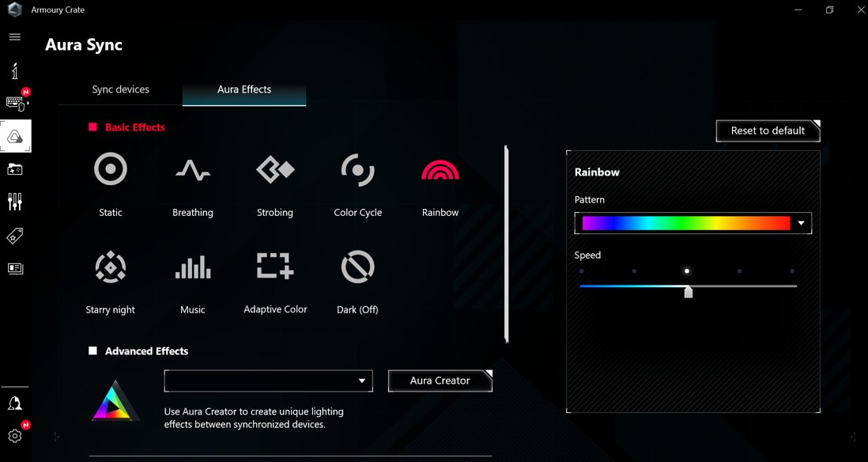The image size is (868, 462).
Task: Open the Advanced Effects profile dropdown
Action: [269, 381]
